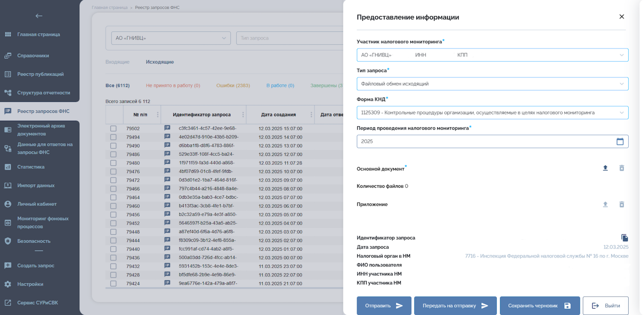Image resolution: width=644 pixels, height=315 pixels.
Task: Select checkbox for row 79480
Action: coord(113,163)
